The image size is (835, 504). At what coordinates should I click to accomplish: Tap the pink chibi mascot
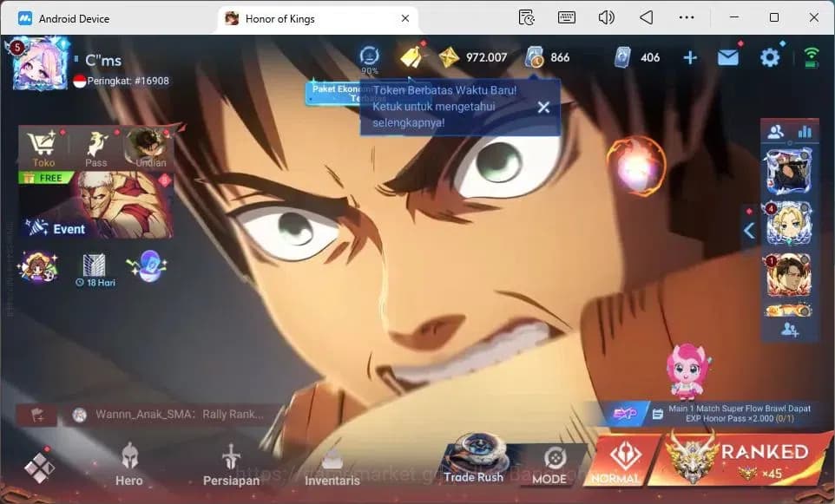[x=687, y=370]
